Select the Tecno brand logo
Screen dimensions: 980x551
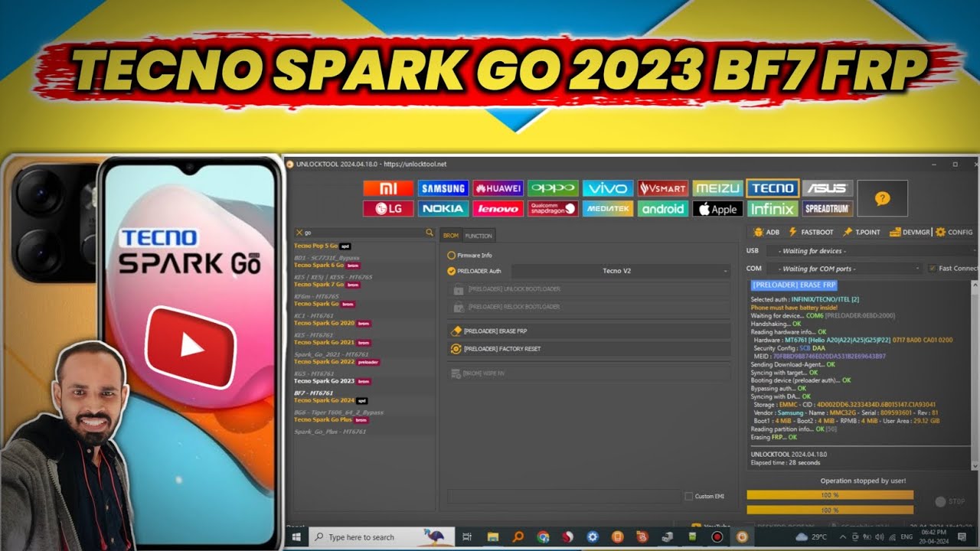coord(773,188)
